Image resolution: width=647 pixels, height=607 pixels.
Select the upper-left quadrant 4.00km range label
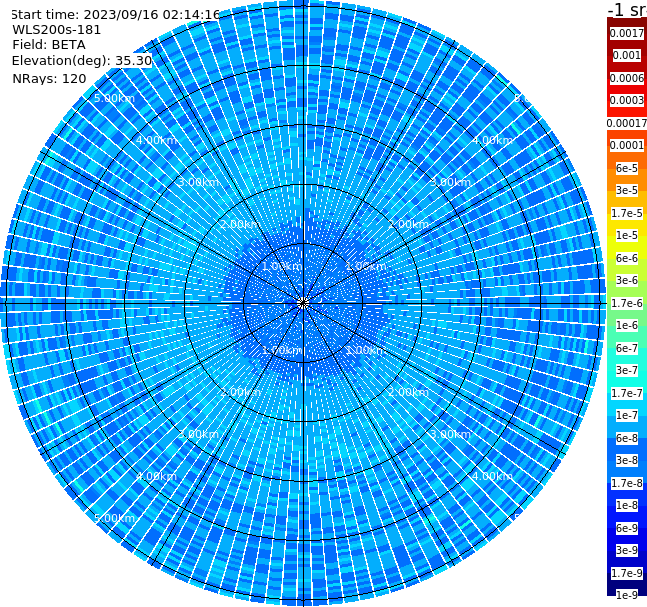click(x=156, y=140)
